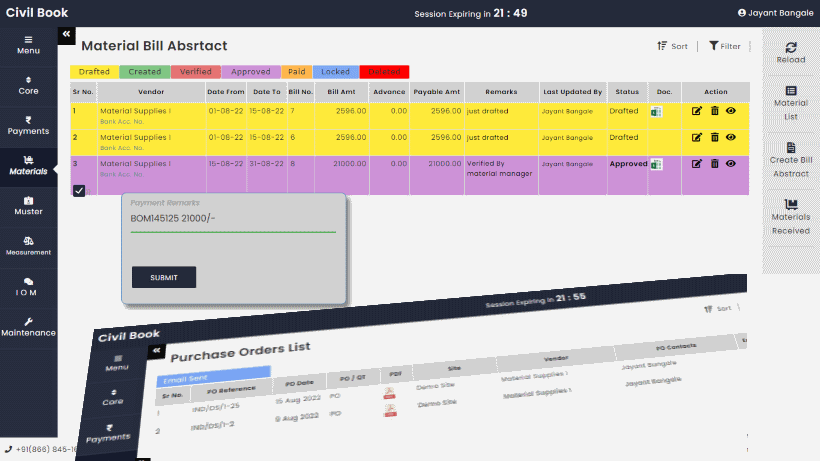
Task: Open the Sort options
Action: pyautogui.click(x=672, y=46)
